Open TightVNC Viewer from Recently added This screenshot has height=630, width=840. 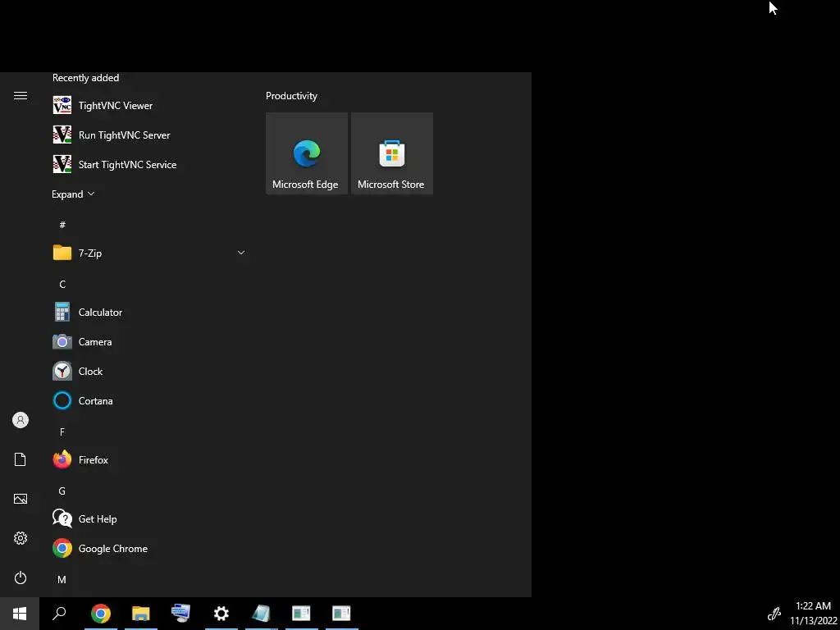click(x=149, y=106)
